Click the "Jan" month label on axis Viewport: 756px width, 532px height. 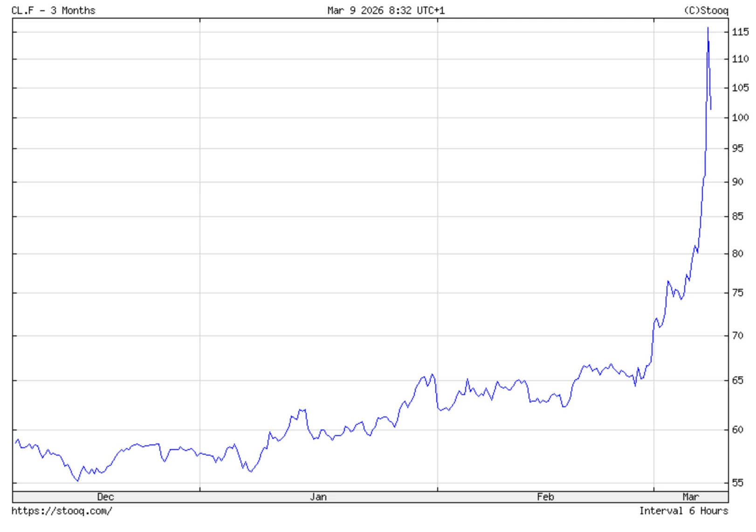318,497
